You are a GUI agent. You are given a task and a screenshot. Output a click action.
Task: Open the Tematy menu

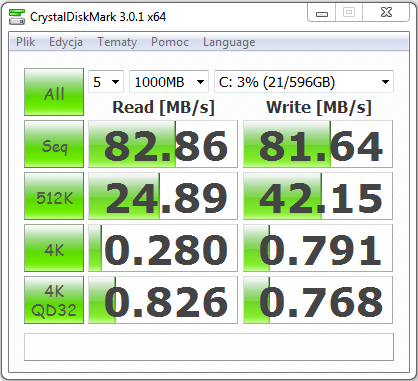117,42
